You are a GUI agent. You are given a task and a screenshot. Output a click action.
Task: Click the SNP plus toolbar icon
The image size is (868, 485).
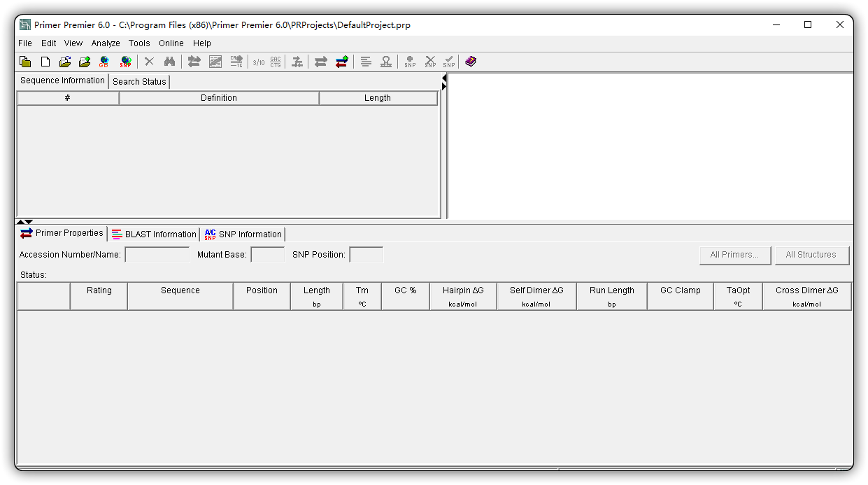pos(410,62)
